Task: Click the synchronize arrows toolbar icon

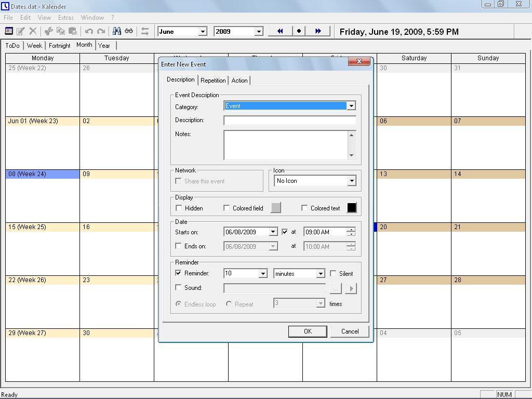Action: click(145, 31)
